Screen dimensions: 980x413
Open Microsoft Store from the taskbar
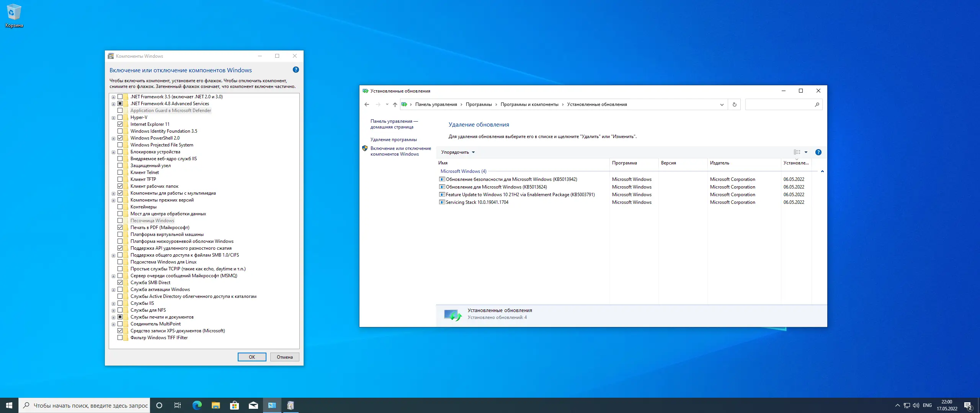(x=234, y=405)
